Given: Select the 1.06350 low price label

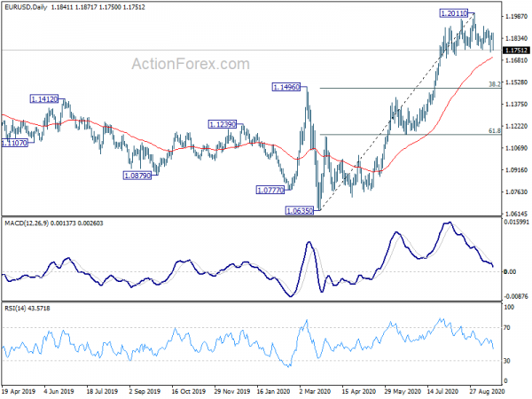Looking at the screenshot, I should click(x=300, y=211).
